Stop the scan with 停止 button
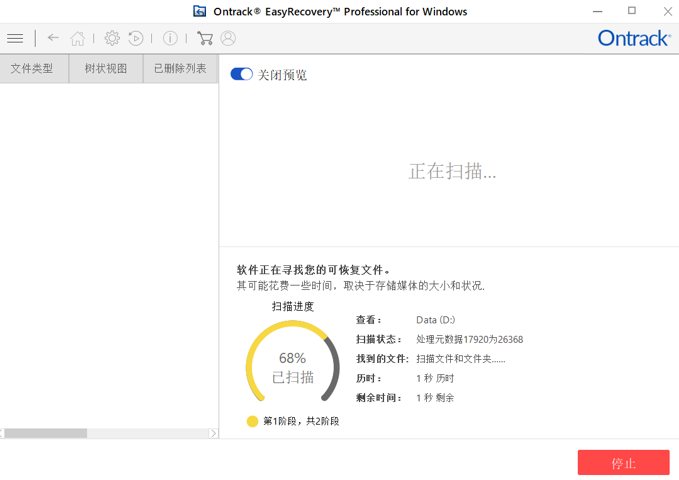 624,463
